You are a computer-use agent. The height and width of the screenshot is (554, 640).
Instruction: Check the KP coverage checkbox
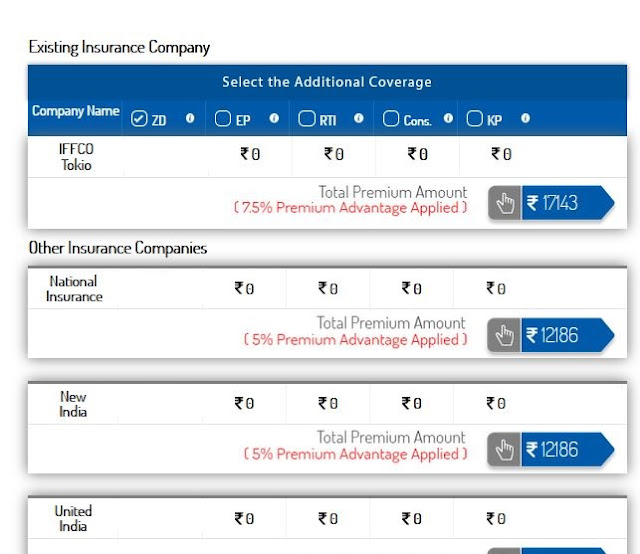pos(474,118)
